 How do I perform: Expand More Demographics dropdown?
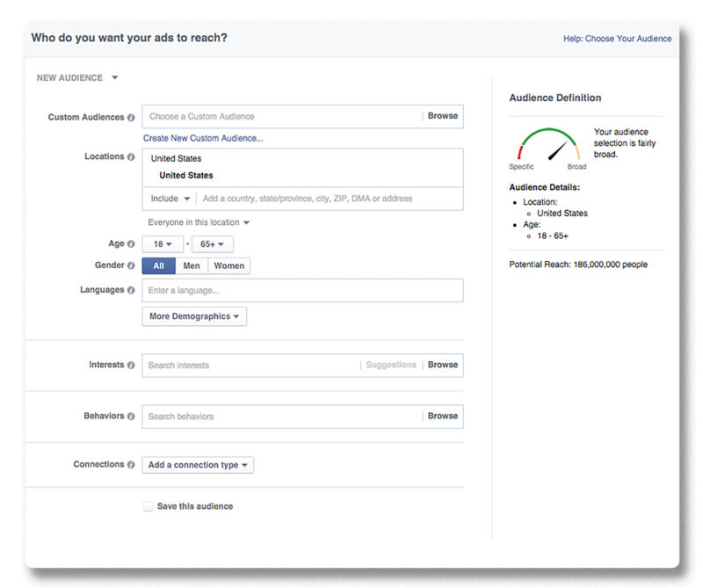click(194, 316)
